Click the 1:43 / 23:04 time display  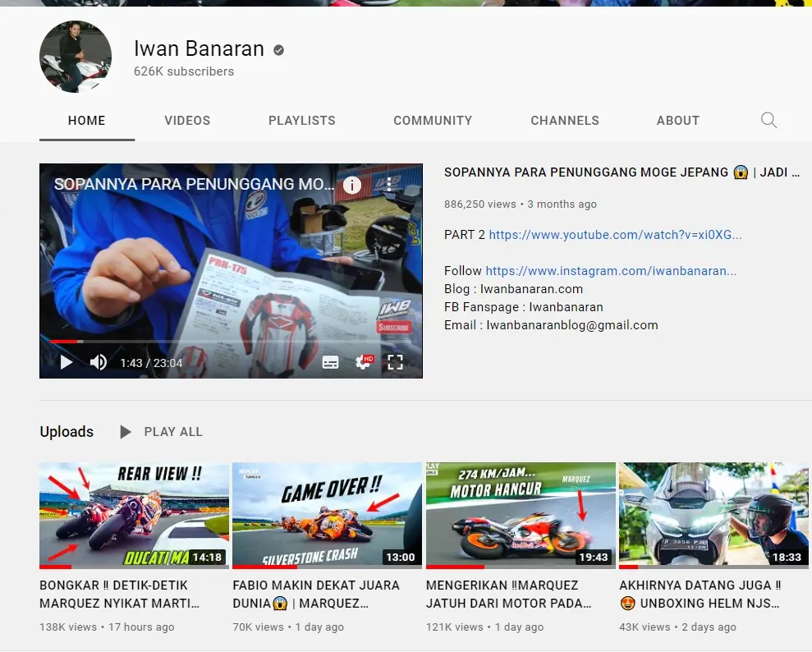[151, 362]
